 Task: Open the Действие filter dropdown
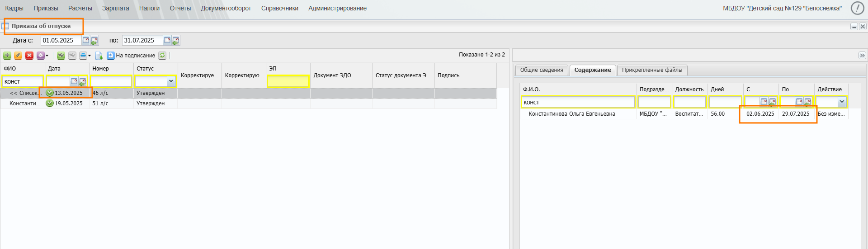842,102
